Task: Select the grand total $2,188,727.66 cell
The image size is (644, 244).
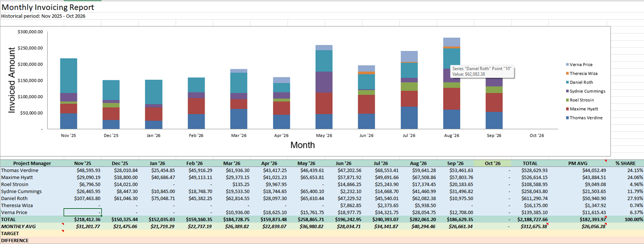Action: (531, 220)
